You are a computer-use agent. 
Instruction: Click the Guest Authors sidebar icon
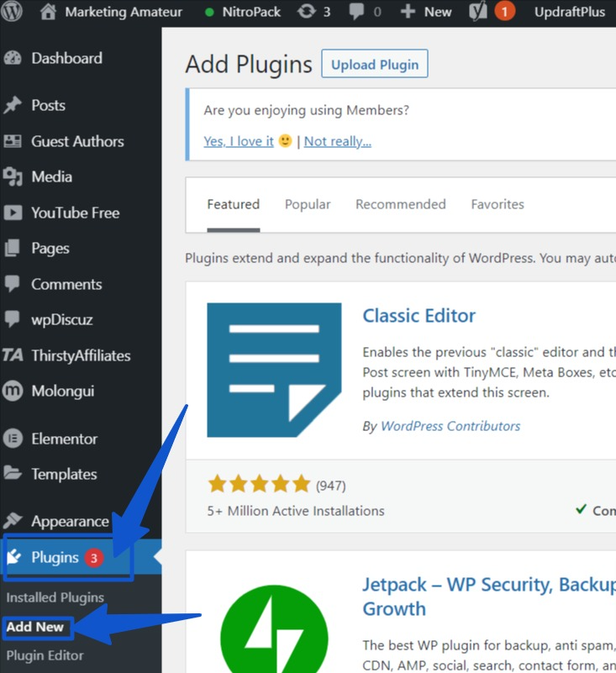[x=13, y=141]
